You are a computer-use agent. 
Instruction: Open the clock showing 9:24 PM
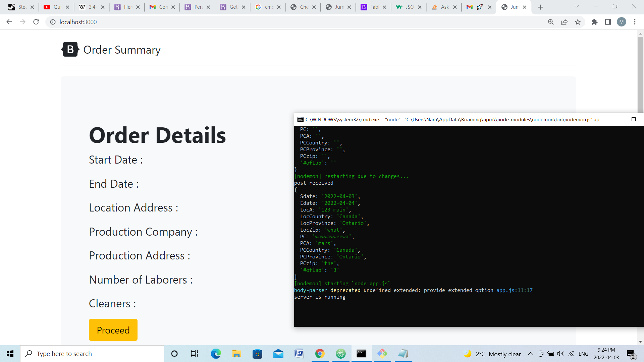point(606,354)
